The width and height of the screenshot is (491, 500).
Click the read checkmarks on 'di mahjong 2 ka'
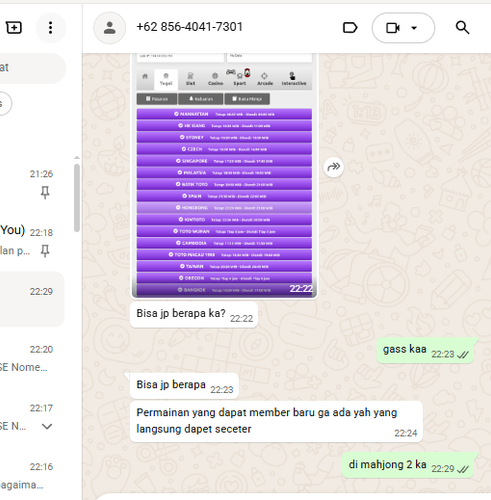pos(463,470)
